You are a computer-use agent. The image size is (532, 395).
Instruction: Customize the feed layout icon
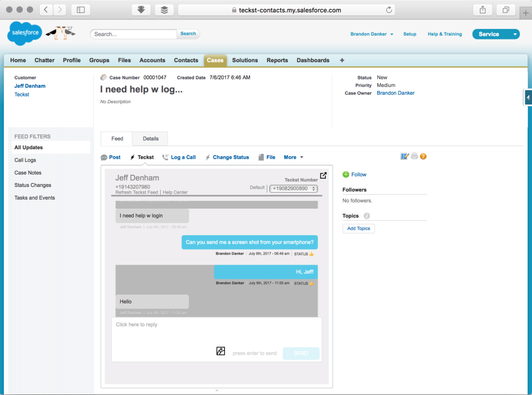point(405,156)
